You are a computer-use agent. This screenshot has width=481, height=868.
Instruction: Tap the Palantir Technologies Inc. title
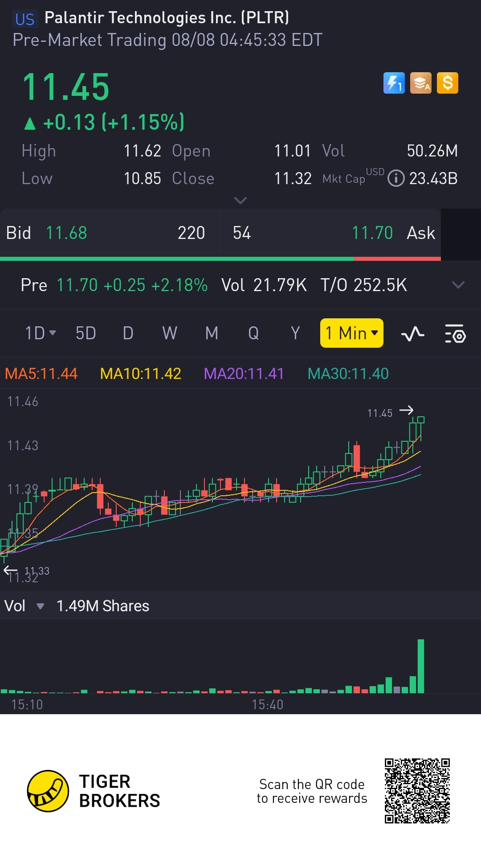pyautogui.click(x=167, y=18)
